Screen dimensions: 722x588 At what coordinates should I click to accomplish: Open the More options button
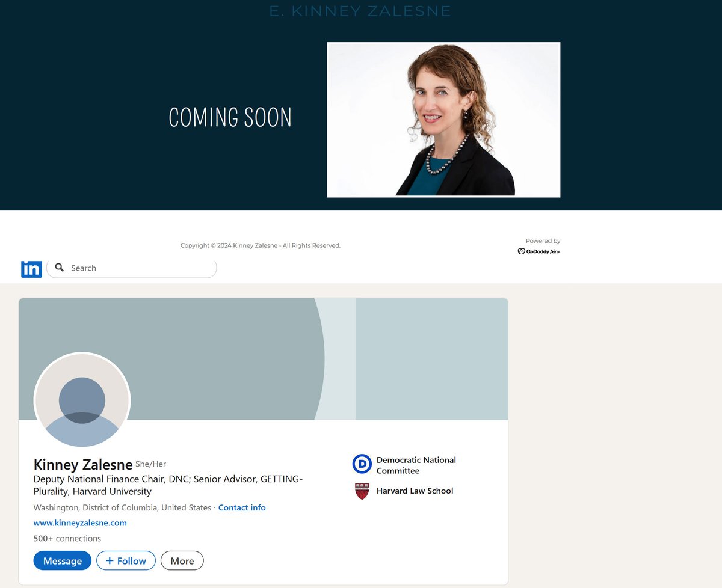(182, 561)
